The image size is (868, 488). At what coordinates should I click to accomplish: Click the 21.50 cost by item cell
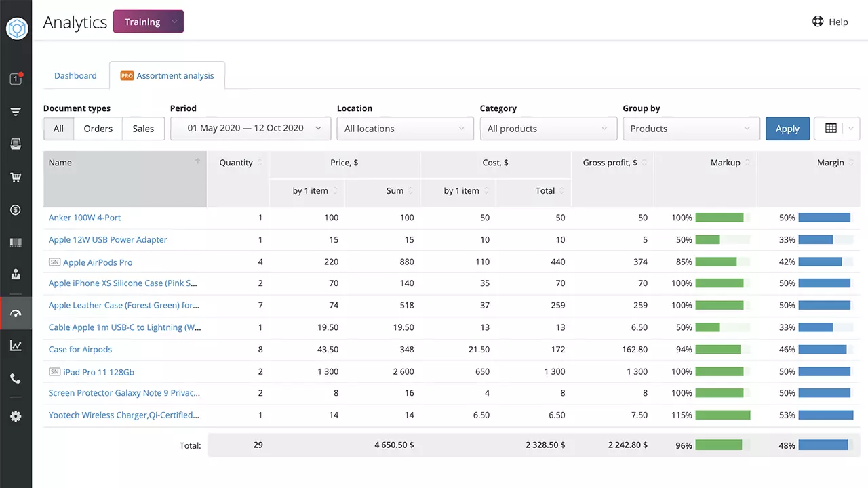[479, 350]
